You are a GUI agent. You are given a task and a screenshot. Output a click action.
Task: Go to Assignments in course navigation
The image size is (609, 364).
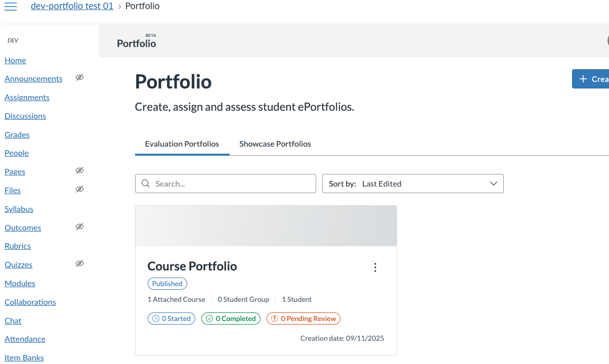pos(27,98)
